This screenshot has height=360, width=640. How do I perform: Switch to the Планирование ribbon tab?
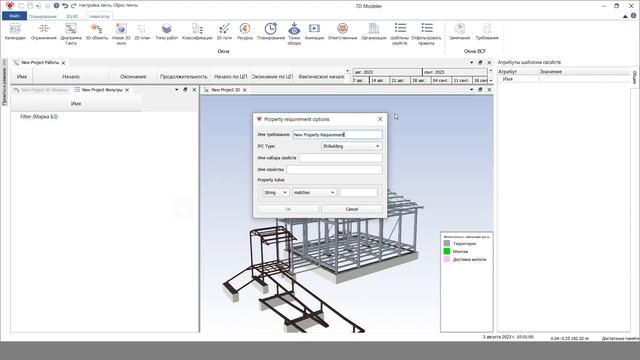43,16
